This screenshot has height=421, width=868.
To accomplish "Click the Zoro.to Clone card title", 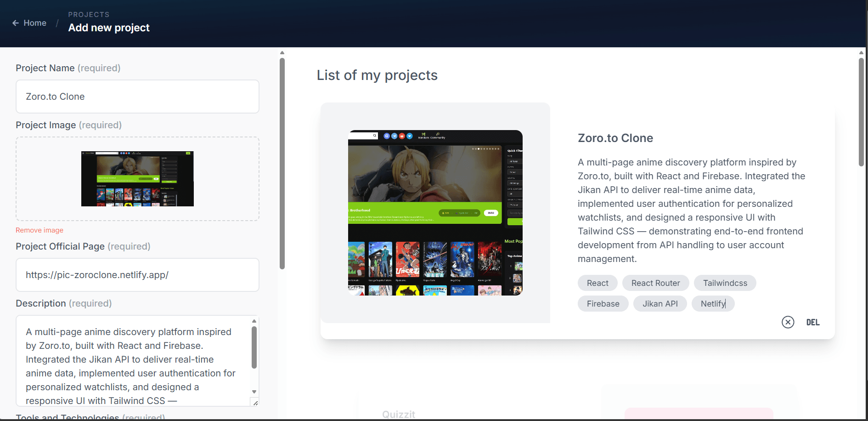I will pos(615,138).
